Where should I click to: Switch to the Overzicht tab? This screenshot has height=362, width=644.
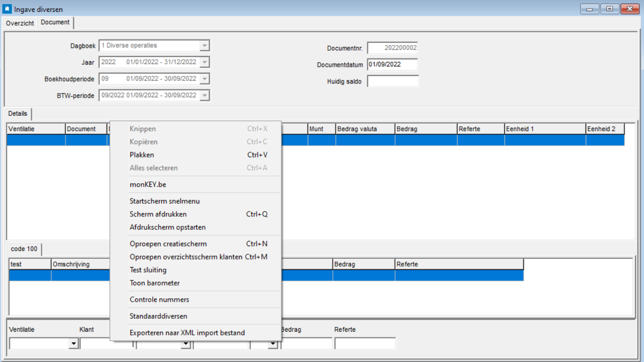tap(20, 23)
